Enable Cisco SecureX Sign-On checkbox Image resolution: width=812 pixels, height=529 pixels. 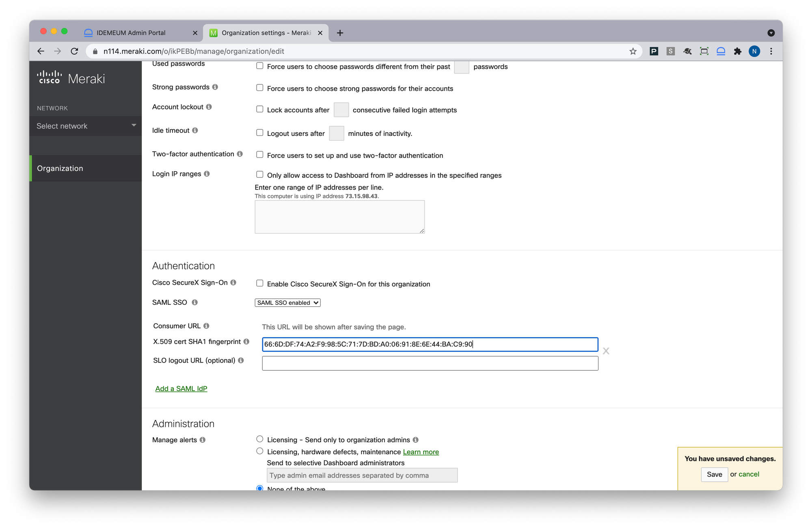pos(260,283)
